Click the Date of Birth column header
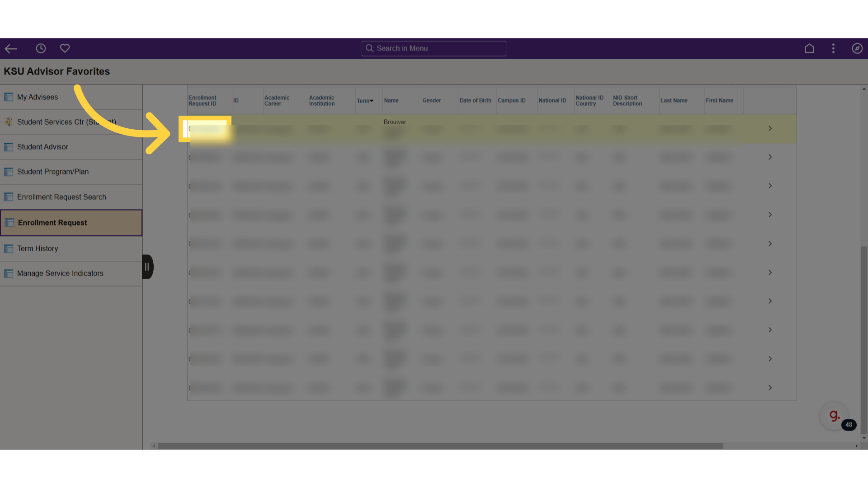The image size is (868, 488). point(475,100)
